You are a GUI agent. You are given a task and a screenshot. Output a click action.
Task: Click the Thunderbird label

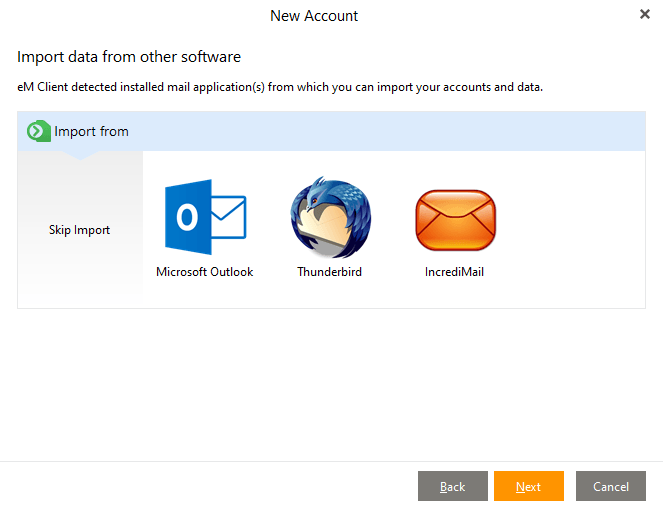pos(329,272)
